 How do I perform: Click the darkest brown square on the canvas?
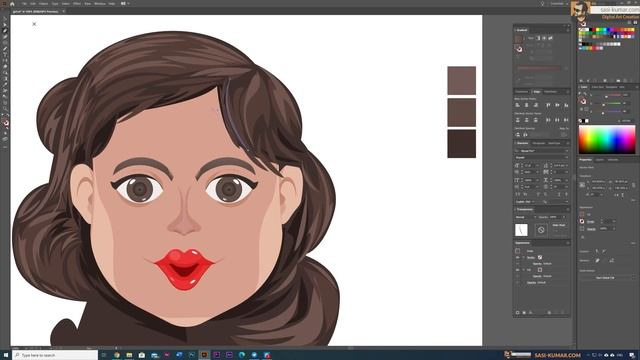tap(462, 144)
